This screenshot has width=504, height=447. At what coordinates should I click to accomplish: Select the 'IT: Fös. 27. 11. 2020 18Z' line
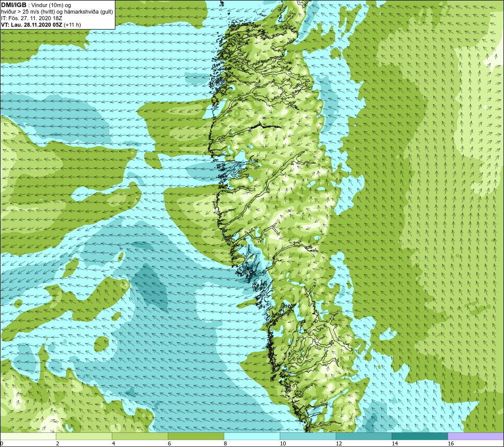click(31, 18)
